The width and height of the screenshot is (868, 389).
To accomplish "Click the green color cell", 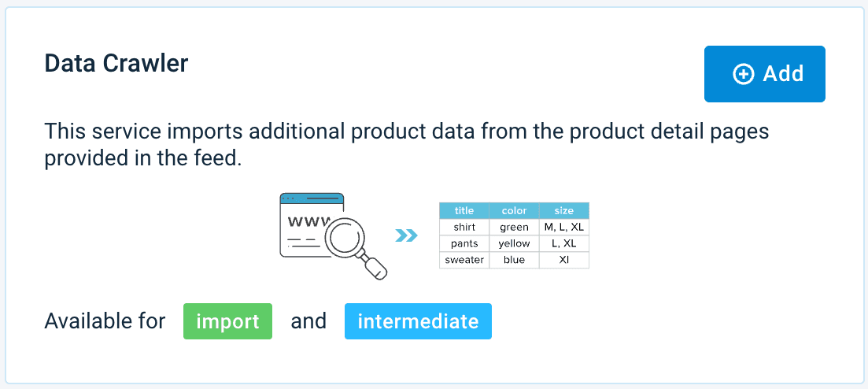I will tap(514, 227).
